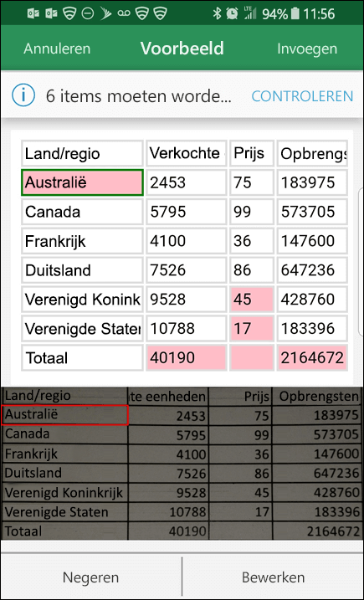Select the 183975 cell in preview table
This screenshot has height=600, width=364.
click(312, 182)
